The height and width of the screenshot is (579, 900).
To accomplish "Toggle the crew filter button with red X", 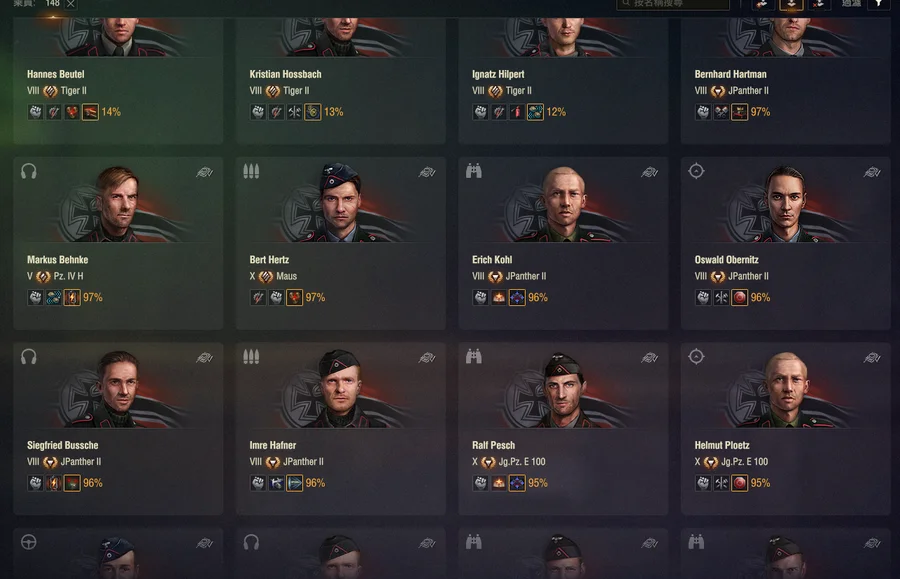I will [819, 5].
